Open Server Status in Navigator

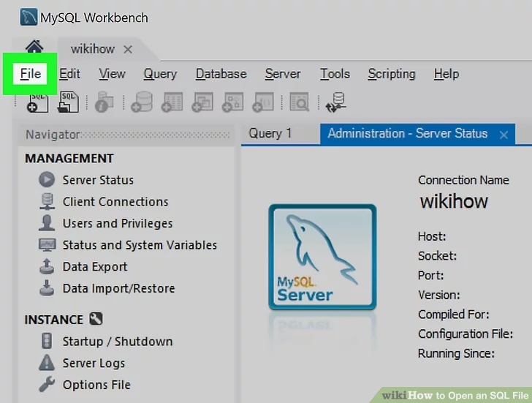tap(97, 180)
